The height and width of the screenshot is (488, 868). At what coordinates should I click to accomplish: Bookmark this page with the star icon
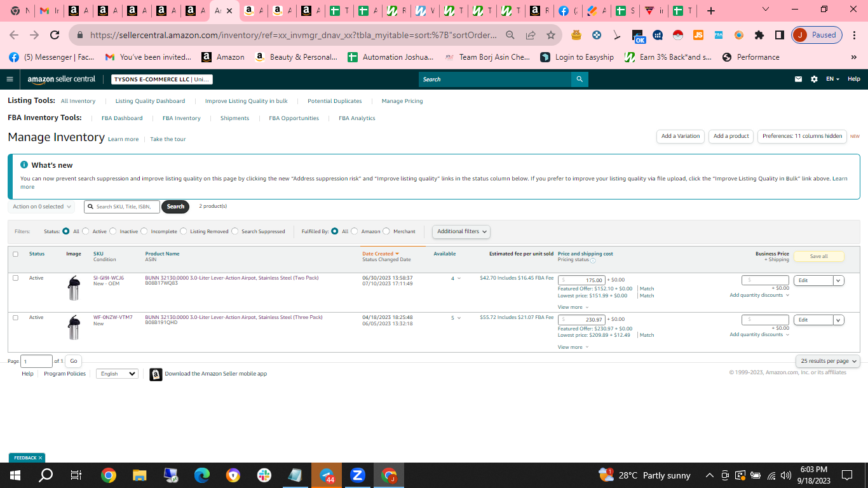click(551, 35)
